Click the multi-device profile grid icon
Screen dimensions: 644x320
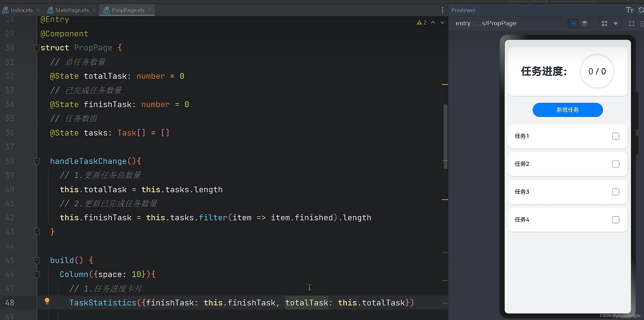click(x=605, y=23)
